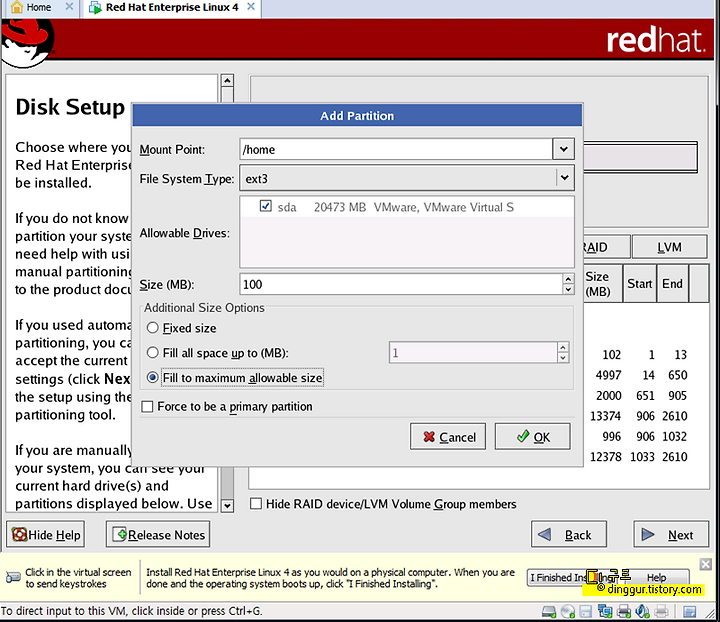The image size is (720, 622).
Task: Click the keyboard icon in hint bar
Action: click(x=13, y=577)
